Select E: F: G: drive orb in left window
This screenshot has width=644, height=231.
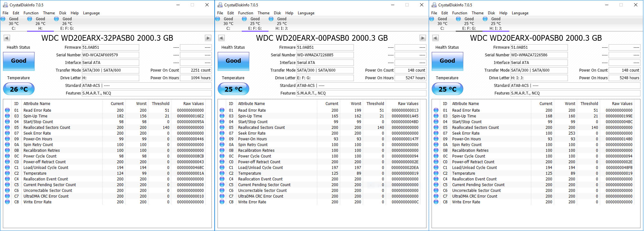click(56, 19)
